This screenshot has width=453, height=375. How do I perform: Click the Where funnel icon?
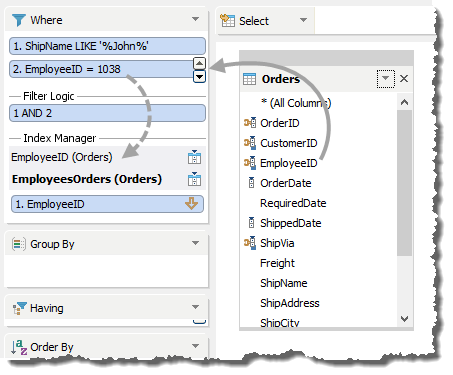click(19, 20)
